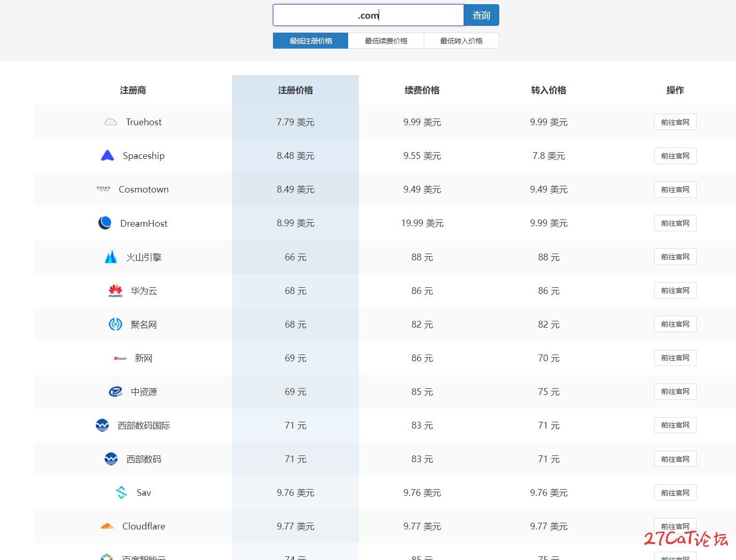Open 前往官网 button for 聚名网
This screenshot has width=736, height=560.
675,324
